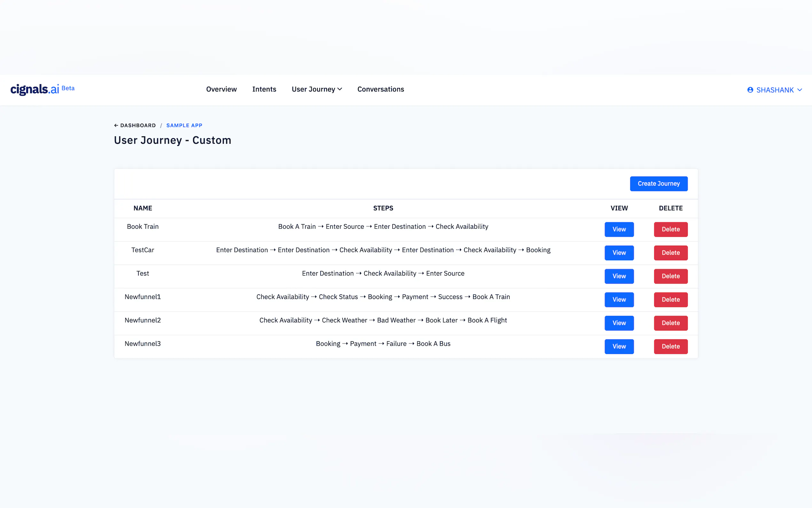The image size is (812, 508).
Task: Click the Beta label next to logo
Action: pyautogui.click(x=68, y=88)
